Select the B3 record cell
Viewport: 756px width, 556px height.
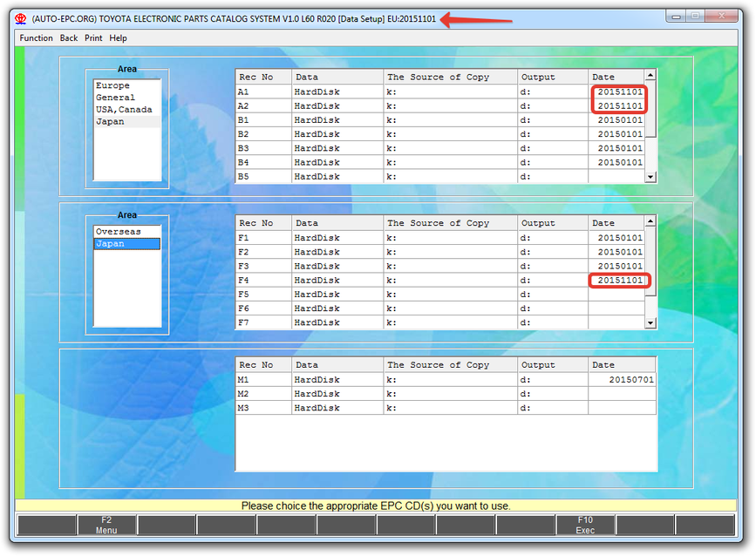[263, 148]
